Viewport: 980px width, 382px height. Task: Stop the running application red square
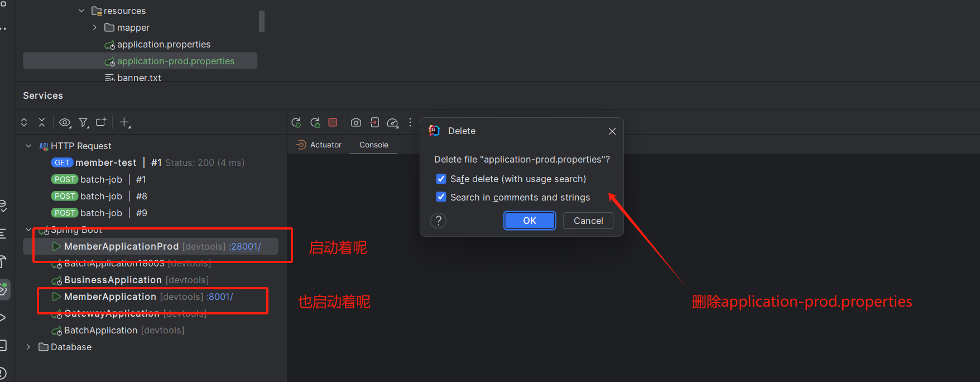[333, 122]
